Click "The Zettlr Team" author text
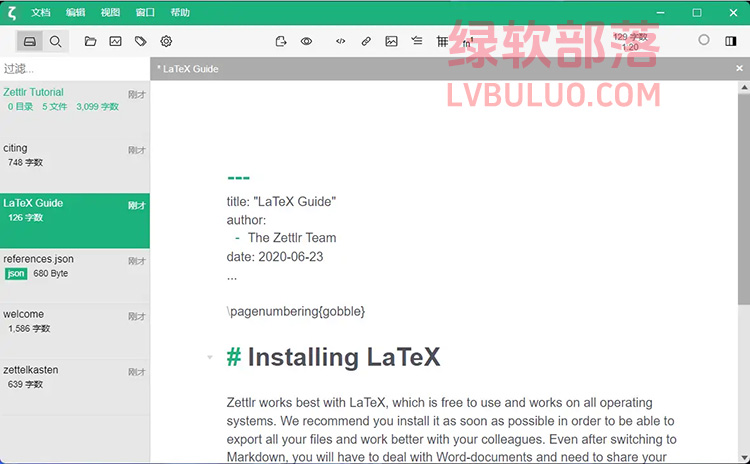The image size is (750, 464). pos(292,238)
